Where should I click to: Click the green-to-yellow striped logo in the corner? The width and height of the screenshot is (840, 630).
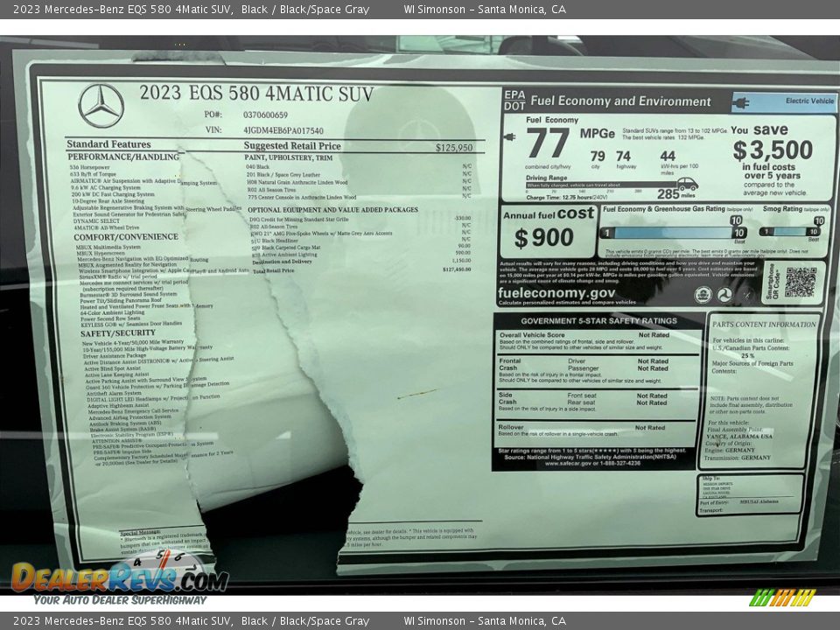tap(782, 598)
